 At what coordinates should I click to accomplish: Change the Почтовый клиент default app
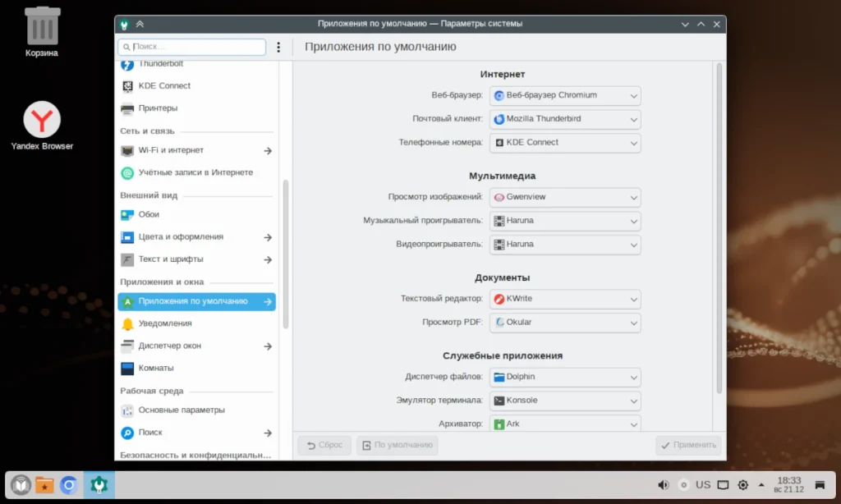click(565, 119)
